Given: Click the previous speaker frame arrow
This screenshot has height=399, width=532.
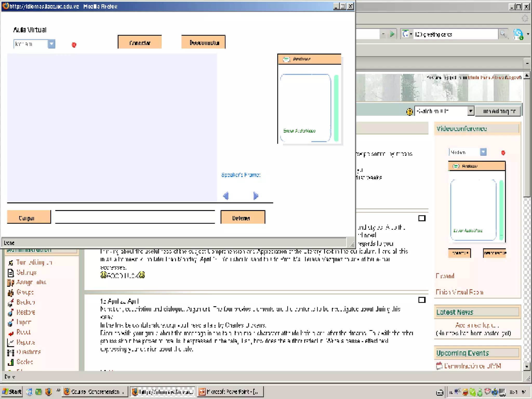Looking at the screenshot, I should [x=226, y=196].
